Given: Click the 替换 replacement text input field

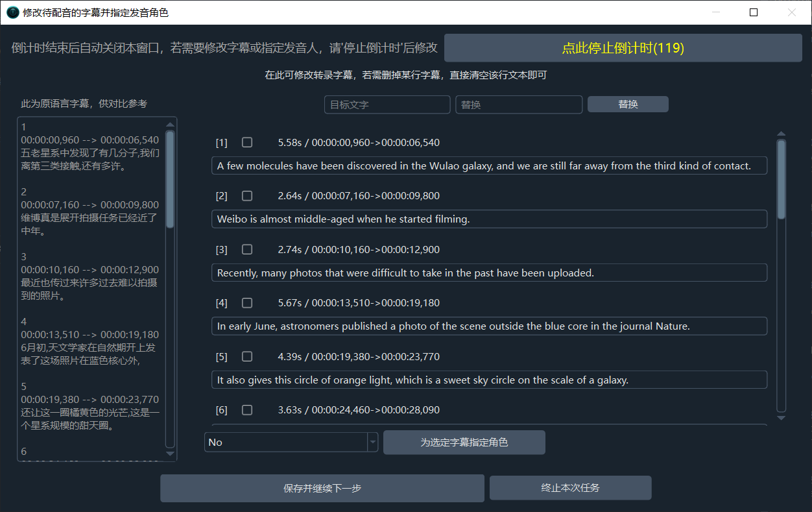Looking at the screenshot, I should click(x=518, y=104).
